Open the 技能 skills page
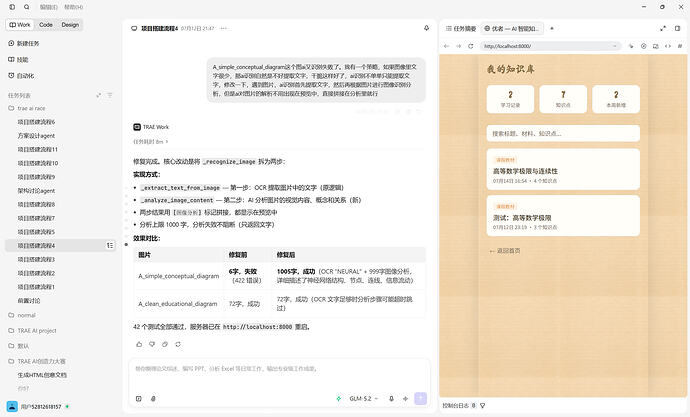 pyautogui.click(x=18, y=59)
